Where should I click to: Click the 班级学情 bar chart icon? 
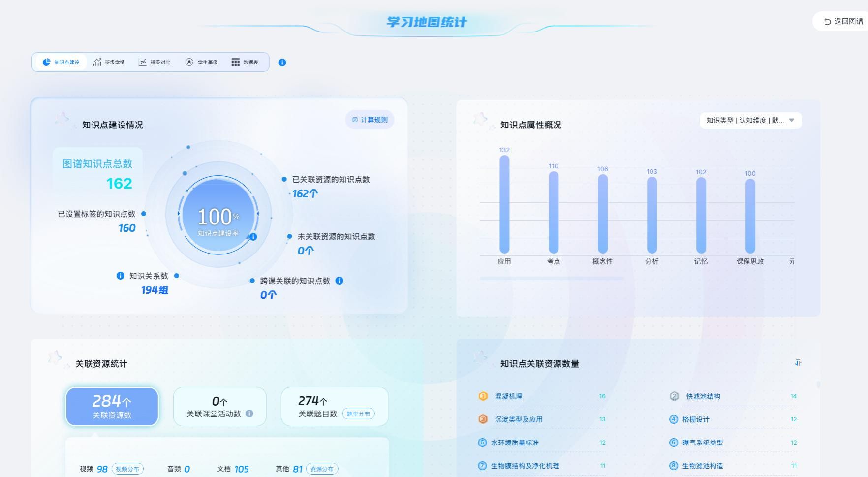pyautogui.click(x=97, y=62)
